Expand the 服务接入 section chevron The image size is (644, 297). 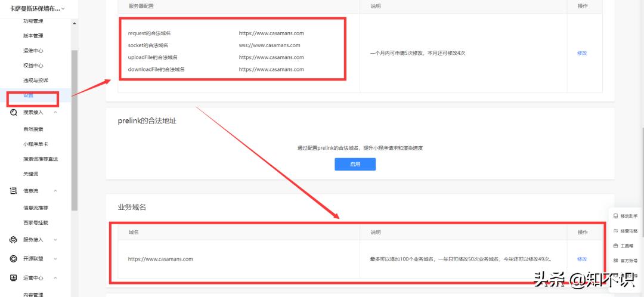(55, 240)
